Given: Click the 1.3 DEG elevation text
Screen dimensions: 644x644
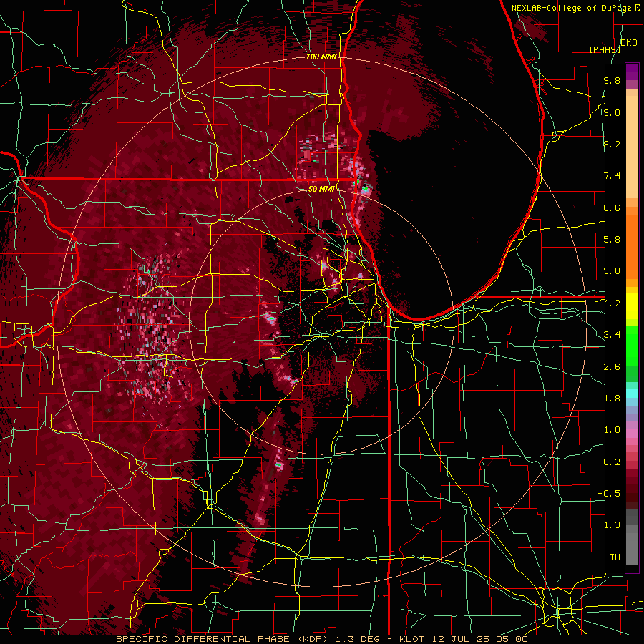Looking at the screenshot, I should click(x=358, y=639).
